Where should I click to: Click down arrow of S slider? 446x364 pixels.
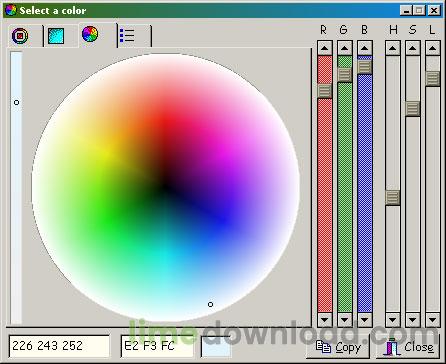[413, 320]
